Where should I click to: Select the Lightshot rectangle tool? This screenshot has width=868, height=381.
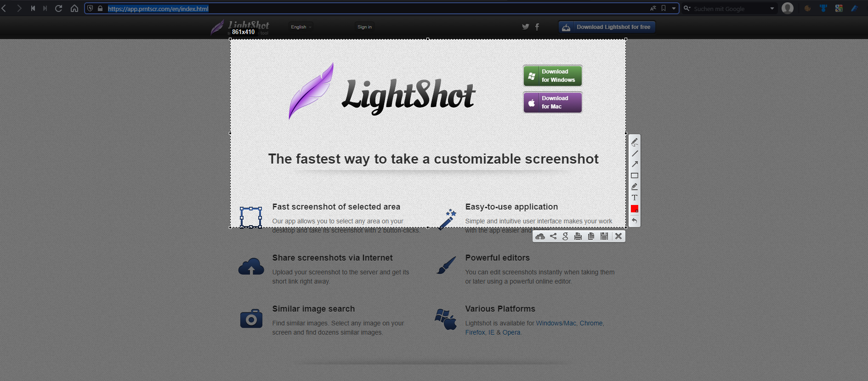click(x=635, y=176)
